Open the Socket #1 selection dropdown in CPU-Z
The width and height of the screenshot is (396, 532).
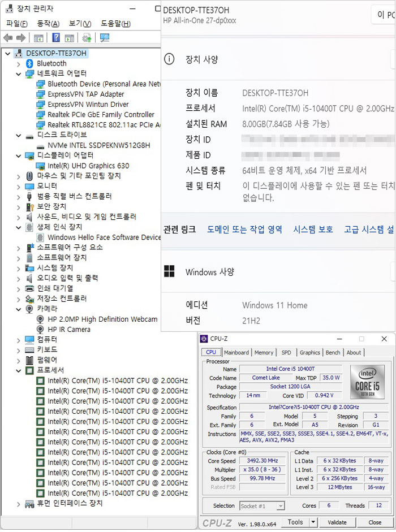280,506
